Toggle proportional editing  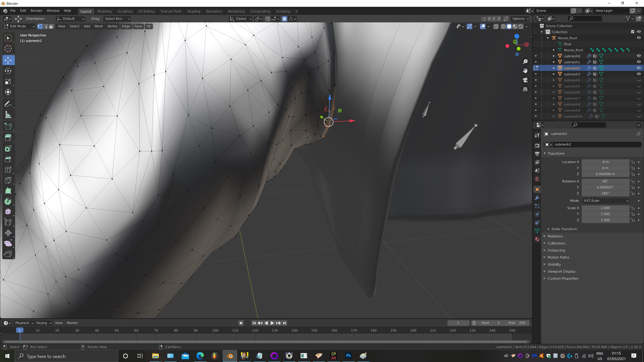[285, 19]
